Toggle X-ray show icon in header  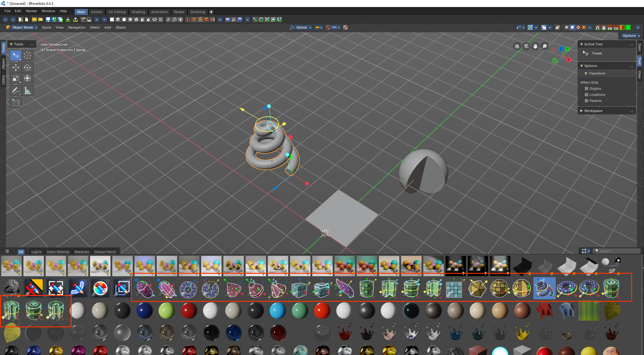[x=557, y=27]
